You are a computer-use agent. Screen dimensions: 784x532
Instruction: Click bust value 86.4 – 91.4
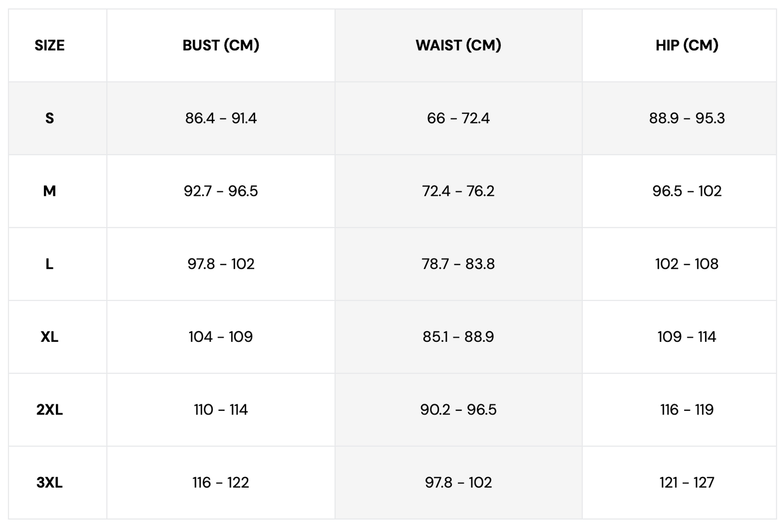click(221, 118)
